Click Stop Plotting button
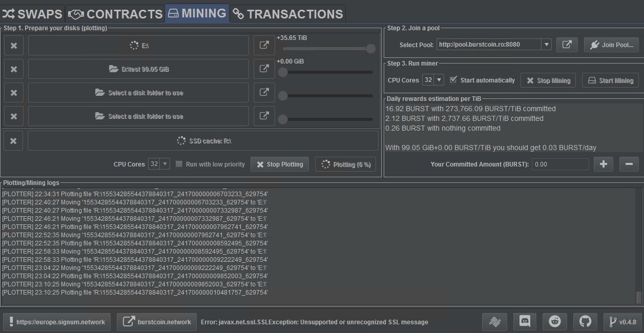Image resolution: width=644 pixels, height=333 pixels. click(280, 164)
